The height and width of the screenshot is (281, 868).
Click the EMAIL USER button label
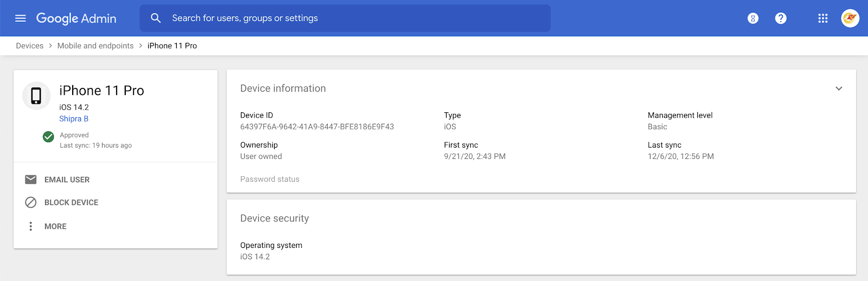(x=67, y=180)
